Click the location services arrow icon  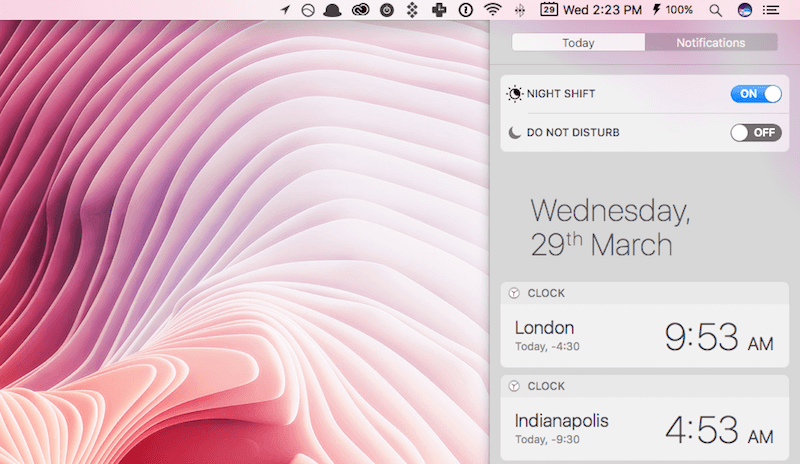(285, 10)
